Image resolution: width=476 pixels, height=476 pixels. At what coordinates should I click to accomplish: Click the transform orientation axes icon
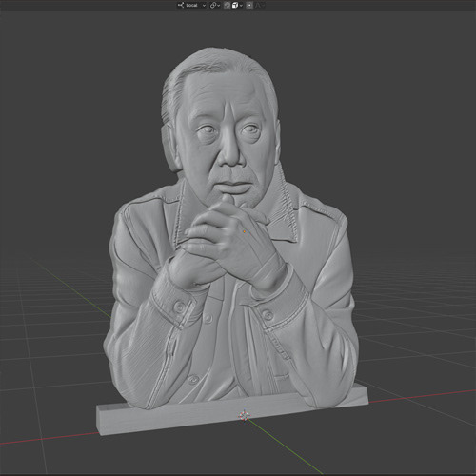click(x=181, y=5)
